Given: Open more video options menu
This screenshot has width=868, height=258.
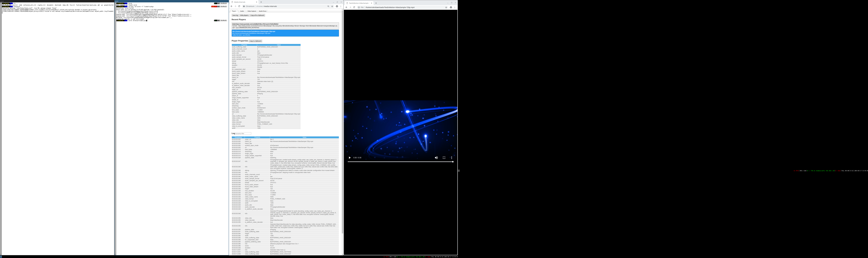Looking at the screenshot, I should (452, 158).
